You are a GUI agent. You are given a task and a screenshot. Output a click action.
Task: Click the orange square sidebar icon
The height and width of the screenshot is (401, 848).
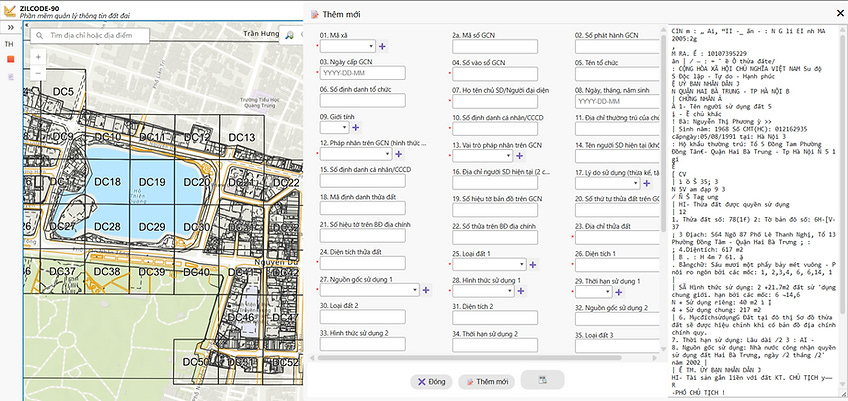[x=10, y=61]
